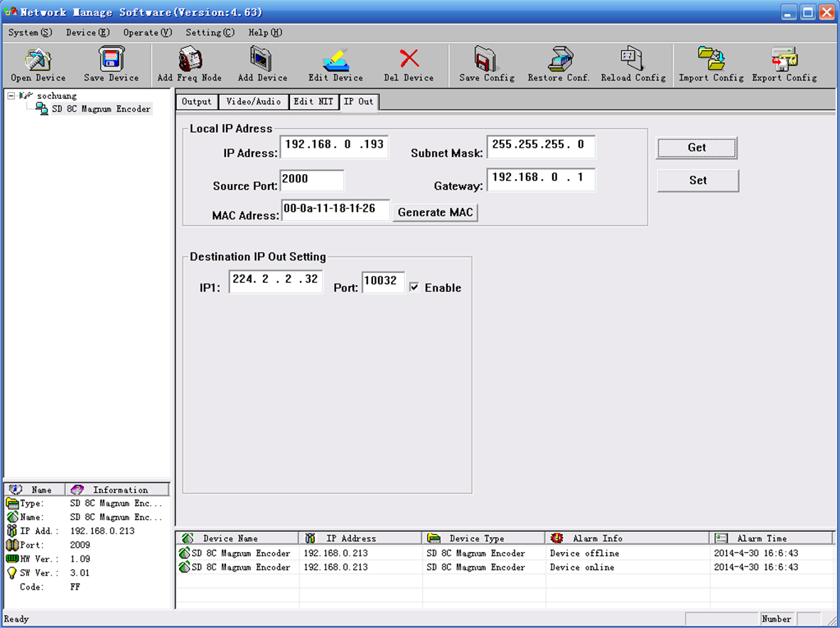Click the Export Config icon
Screen dimensions: 840x628
tap(785, 60)
